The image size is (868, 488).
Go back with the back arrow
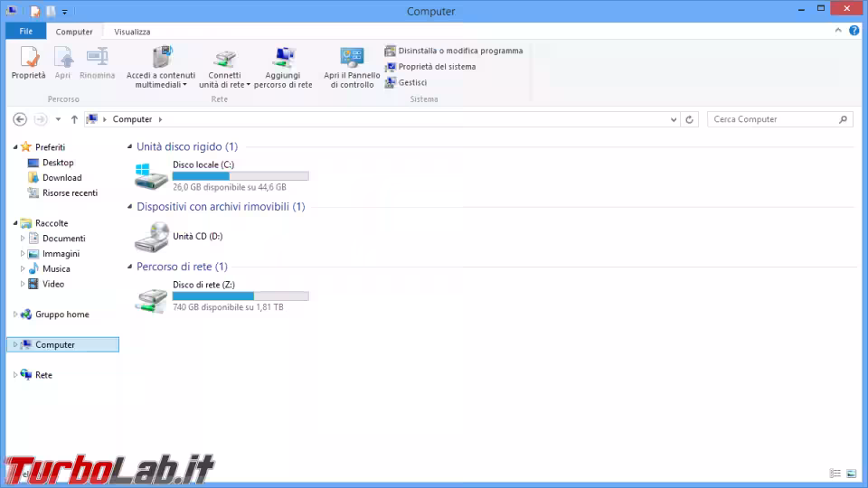click(x=20, y=119)
